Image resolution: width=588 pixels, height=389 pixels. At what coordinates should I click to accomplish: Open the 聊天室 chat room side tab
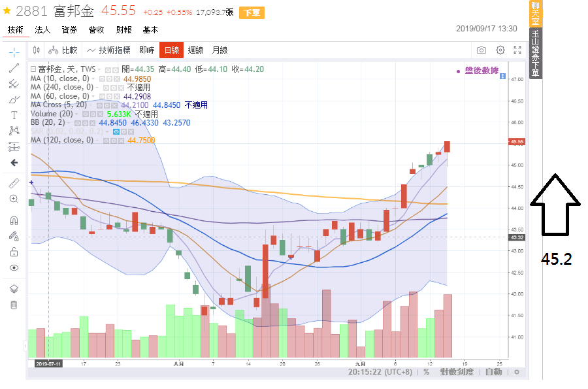point(536,13)
